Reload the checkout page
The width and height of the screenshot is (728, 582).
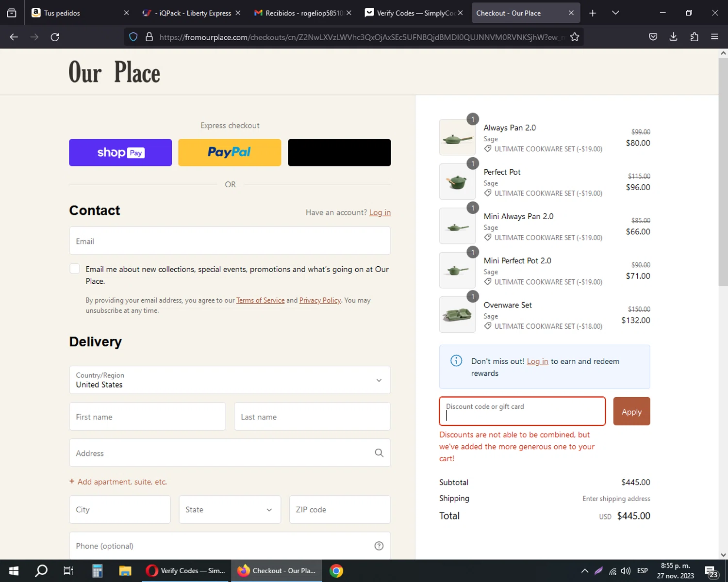(55, 37)
